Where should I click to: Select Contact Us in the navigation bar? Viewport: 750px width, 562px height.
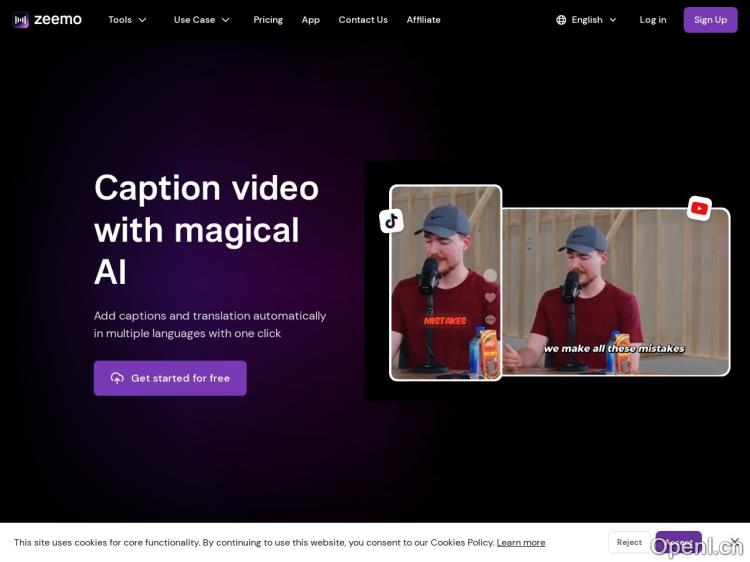[363, 20]
